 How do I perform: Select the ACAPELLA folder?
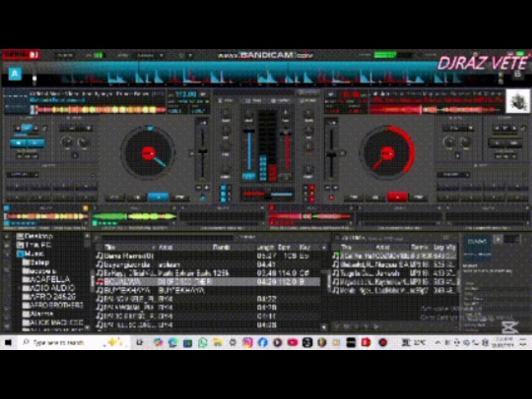[x=47, y=279]
